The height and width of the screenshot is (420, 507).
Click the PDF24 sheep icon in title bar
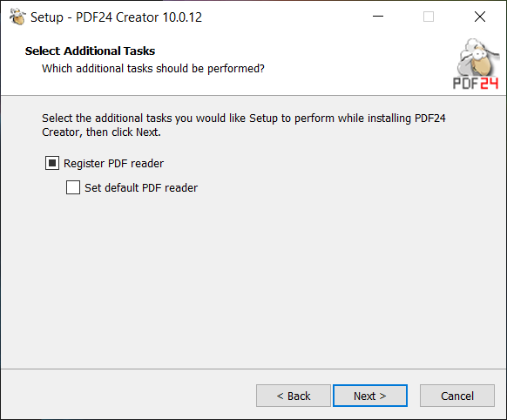click(x=17, y=17)
